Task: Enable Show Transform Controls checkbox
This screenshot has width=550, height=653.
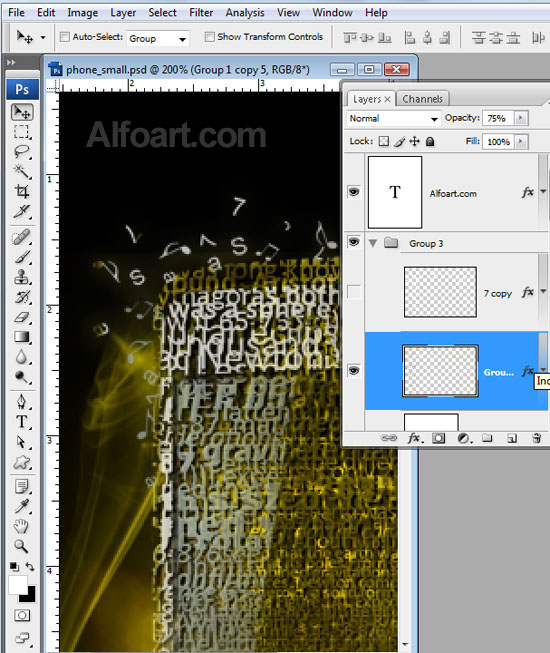Action: click(209, 37)
